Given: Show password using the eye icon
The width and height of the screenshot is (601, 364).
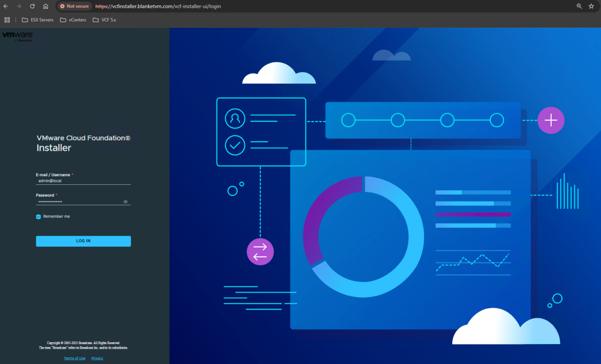Looking at the screenshot, I should click(126, 201).
